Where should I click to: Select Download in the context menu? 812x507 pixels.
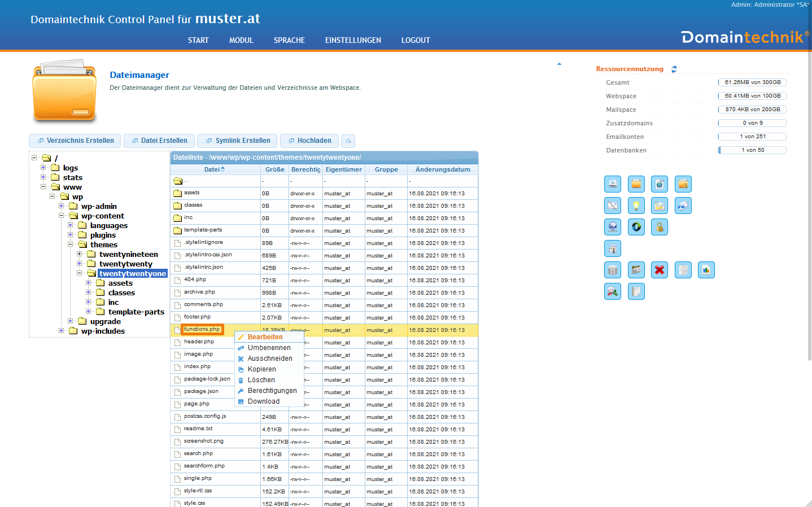[x=263, y=401]
